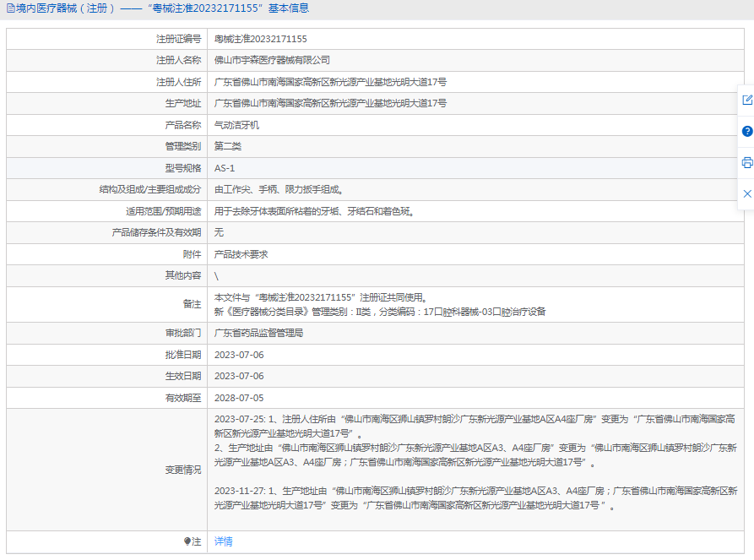Click the edit/feedback icon in side panel
This screenshot has height=560, width=754.
(746, 100)
